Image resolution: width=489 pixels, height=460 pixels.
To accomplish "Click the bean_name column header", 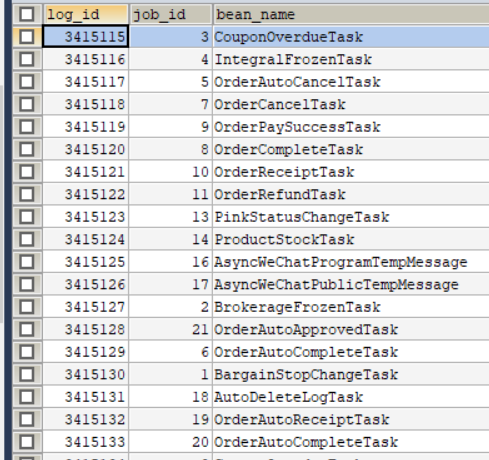I will pos(351,14).
